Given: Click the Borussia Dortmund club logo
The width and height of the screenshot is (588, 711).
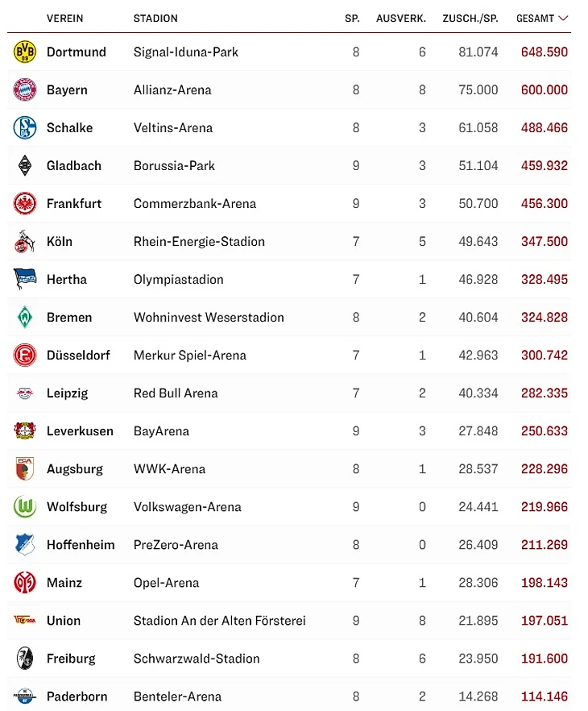Looking at the screenshot, I should click(25, 52).
